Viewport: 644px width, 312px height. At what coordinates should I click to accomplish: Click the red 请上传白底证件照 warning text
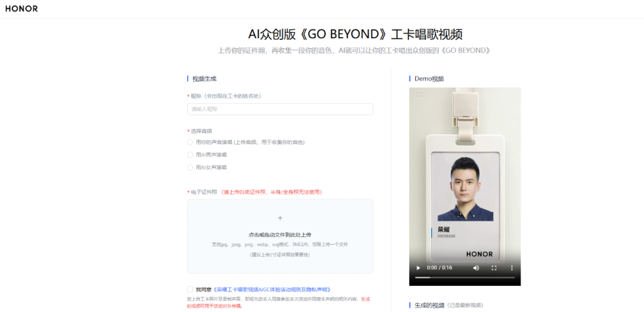click(x=271, y=192)
